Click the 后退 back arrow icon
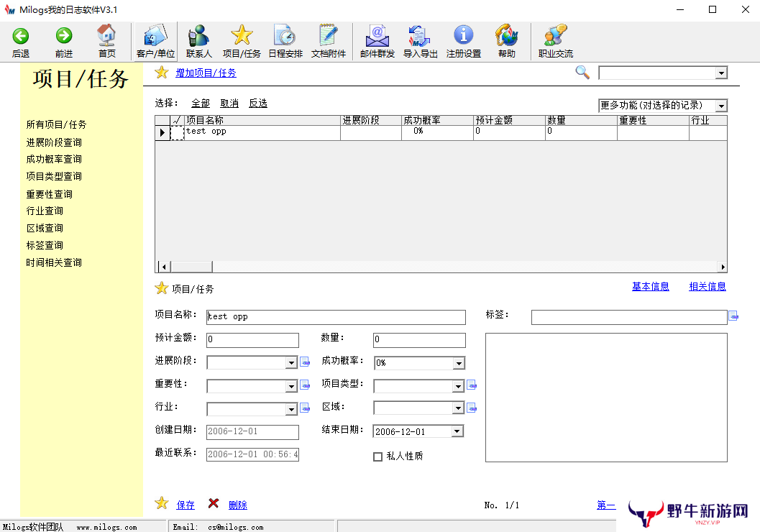Image resolution: width=760 pixels, height=532 pixels. (x=20, y=36)
